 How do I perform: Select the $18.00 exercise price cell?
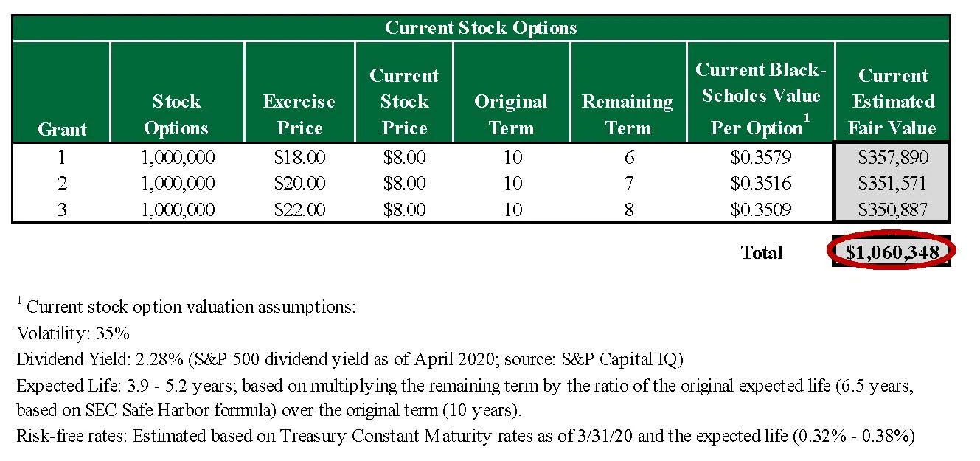[x=299, y=157]
